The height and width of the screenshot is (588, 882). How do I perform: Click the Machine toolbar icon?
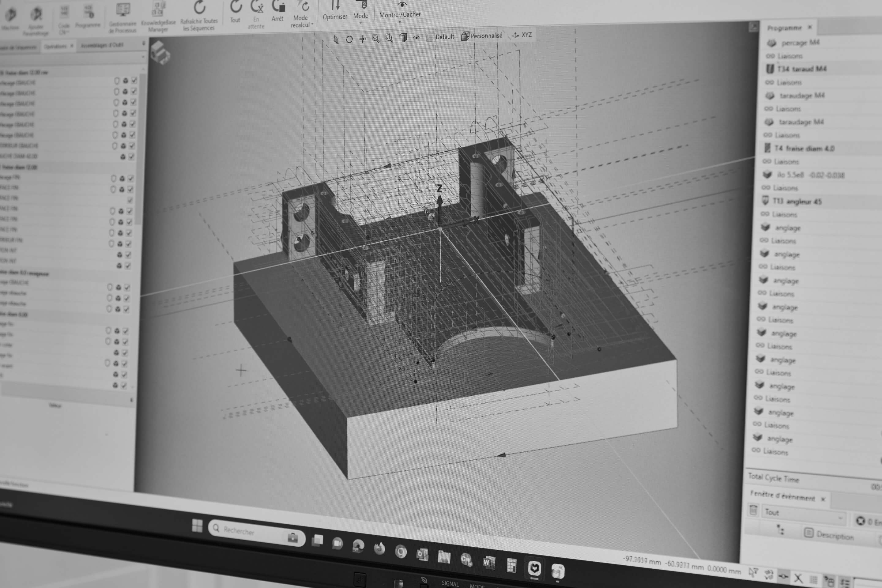(11, 15)
